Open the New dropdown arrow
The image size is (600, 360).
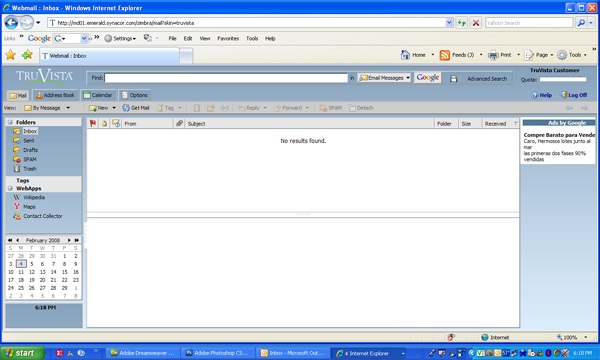tap(114, 108)
